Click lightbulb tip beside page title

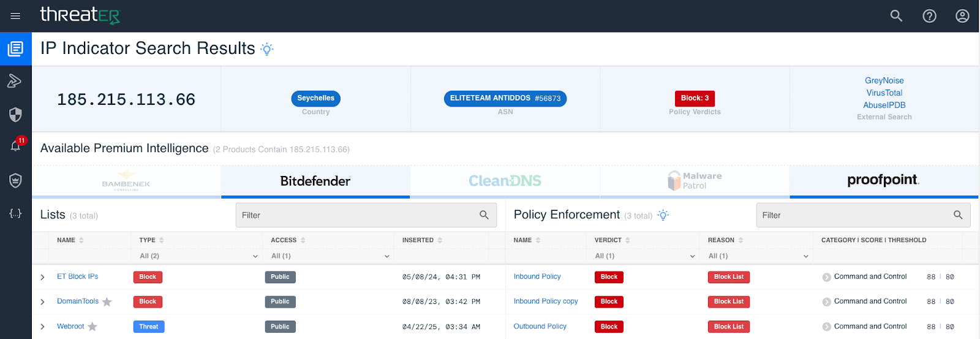267,49
